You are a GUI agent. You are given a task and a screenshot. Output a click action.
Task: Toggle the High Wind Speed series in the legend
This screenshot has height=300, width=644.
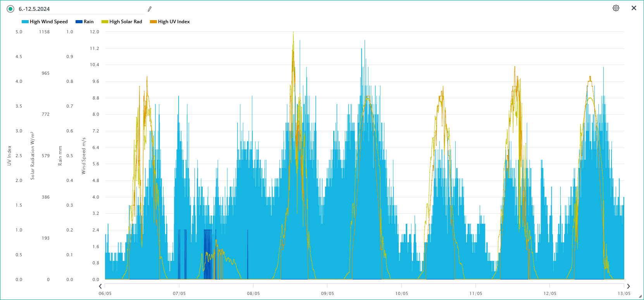tap(48, 22)
